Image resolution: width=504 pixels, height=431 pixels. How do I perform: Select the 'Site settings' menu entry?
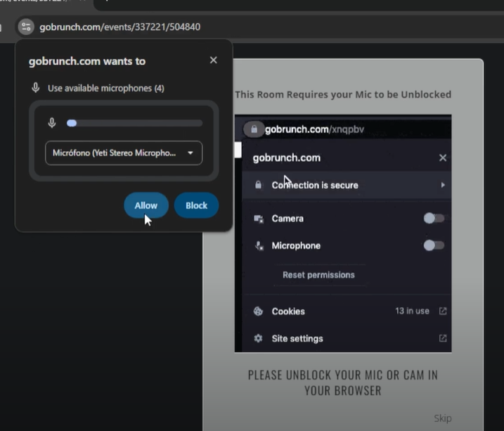click(x=297, y=338)
